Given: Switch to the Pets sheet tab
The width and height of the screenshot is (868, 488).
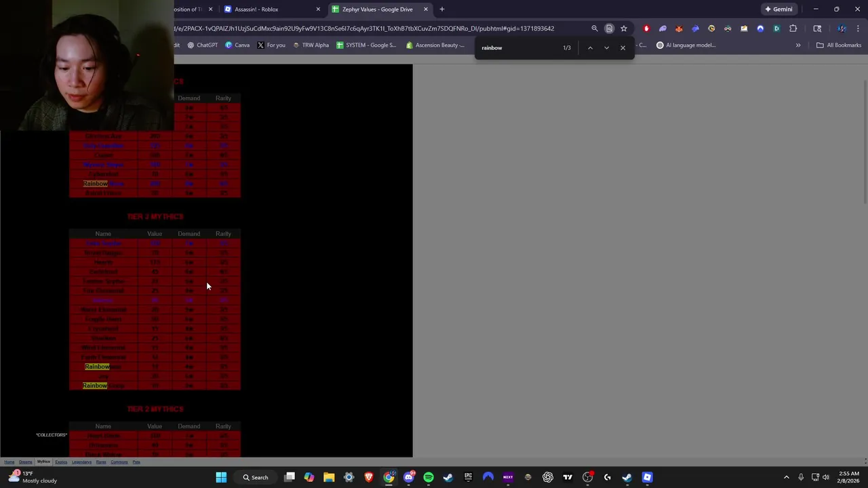Looking at the screenshot, I should tap(136, 462).
